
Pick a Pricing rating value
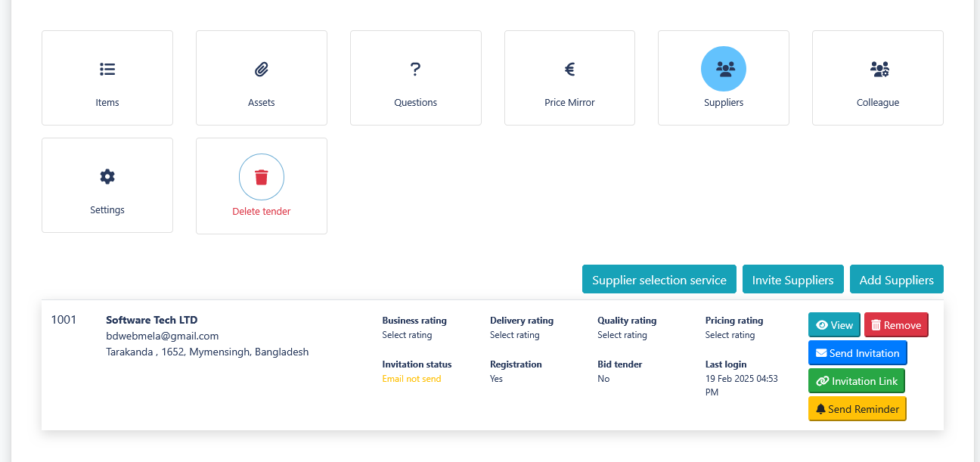tap(730, 335)
